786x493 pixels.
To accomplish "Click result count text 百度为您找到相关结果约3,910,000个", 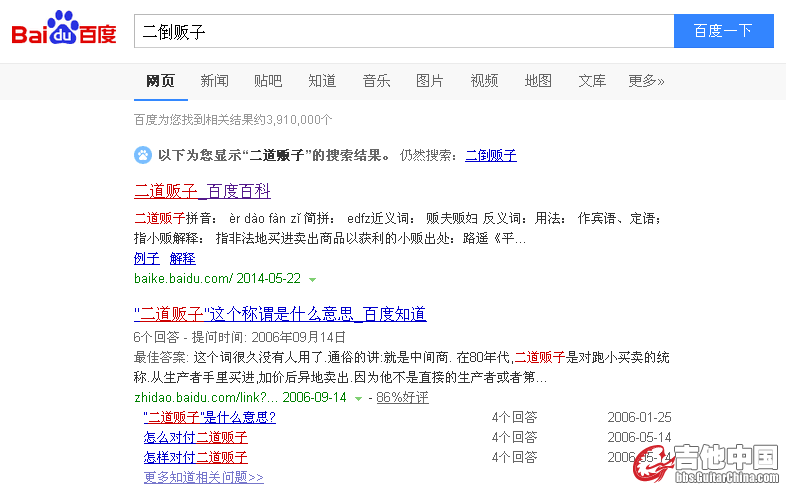I will [x=233, y=120].
